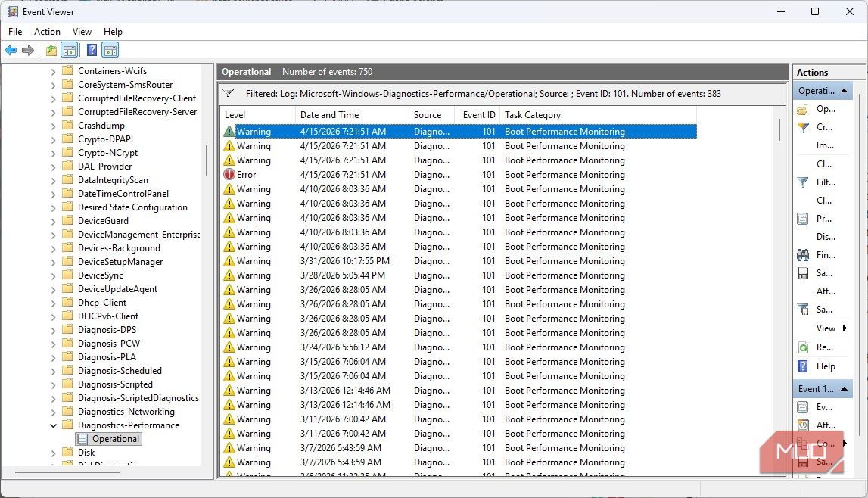Open the View submenu arrow in Actions pane

(x=845, y=328)
